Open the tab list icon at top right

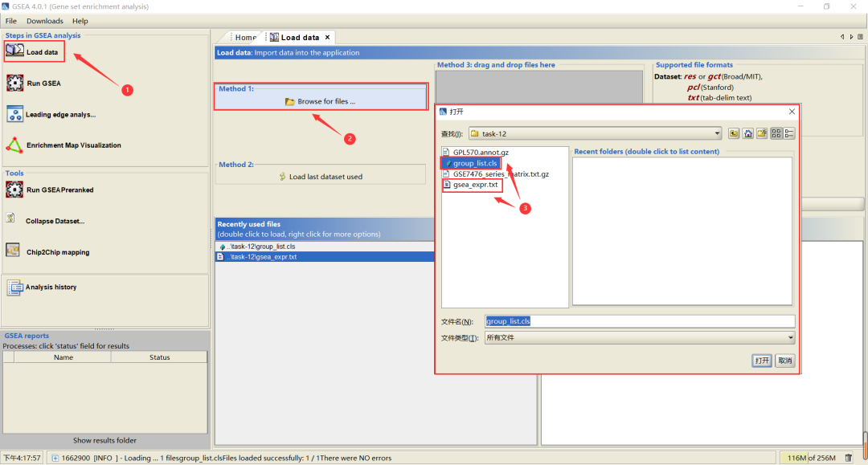tap(860, 37)
